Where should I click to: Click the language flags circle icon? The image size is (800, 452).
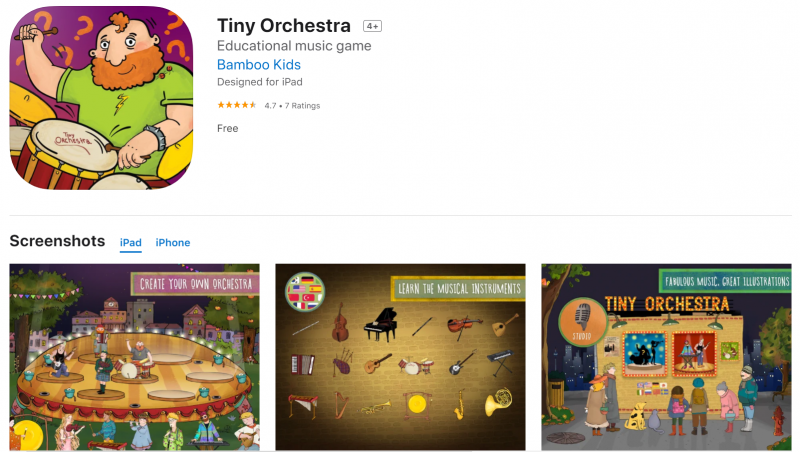point(305,292)
